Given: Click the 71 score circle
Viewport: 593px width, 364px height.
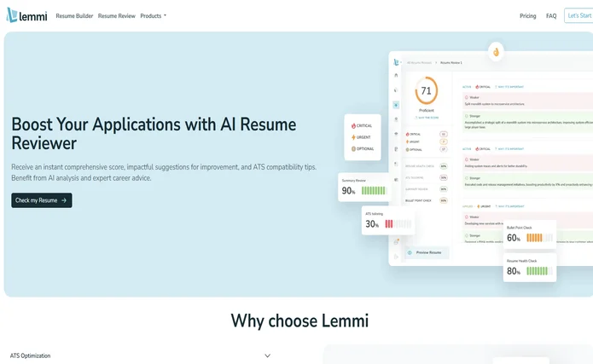Looking at the screenshot, I should point(427,90).
